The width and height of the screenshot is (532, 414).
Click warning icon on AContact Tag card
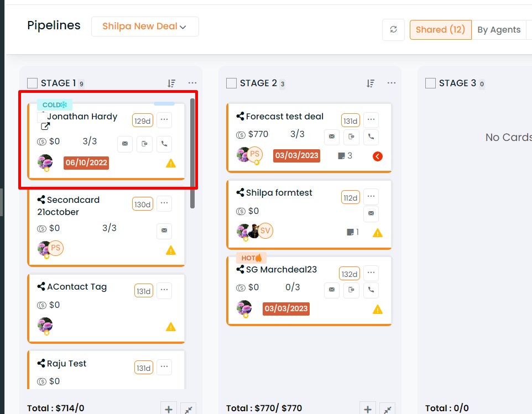(171, 327)
